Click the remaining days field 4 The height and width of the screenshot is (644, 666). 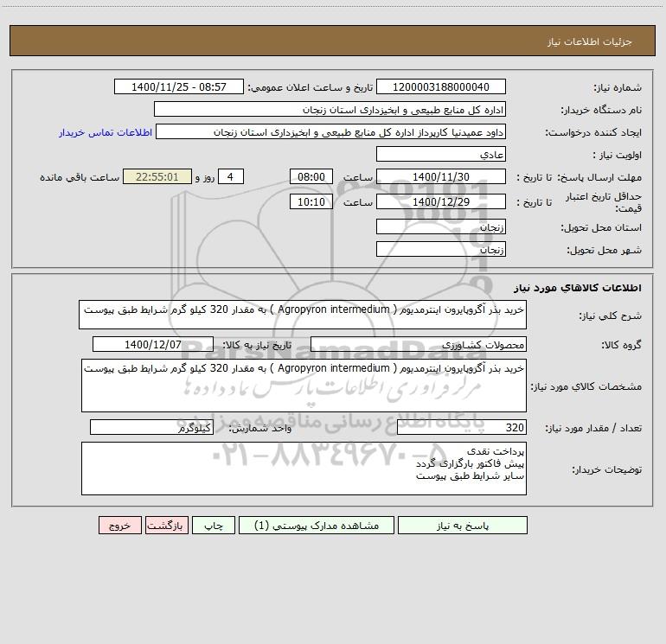pos(231,176)
